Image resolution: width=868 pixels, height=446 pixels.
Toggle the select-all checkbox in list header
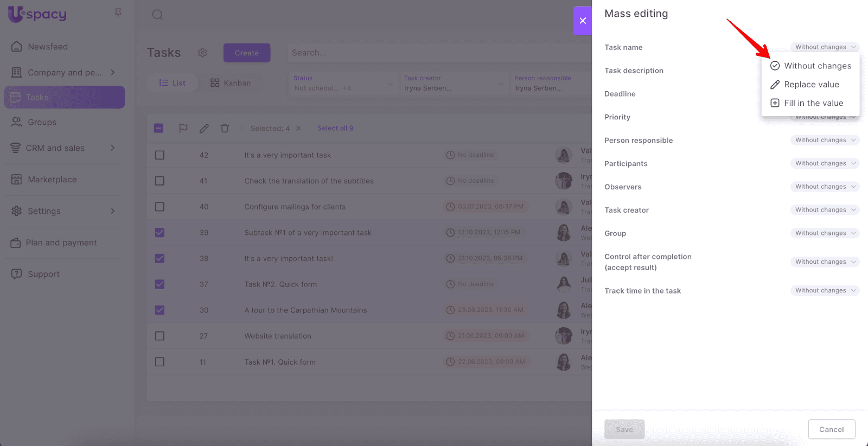point(158,128)
